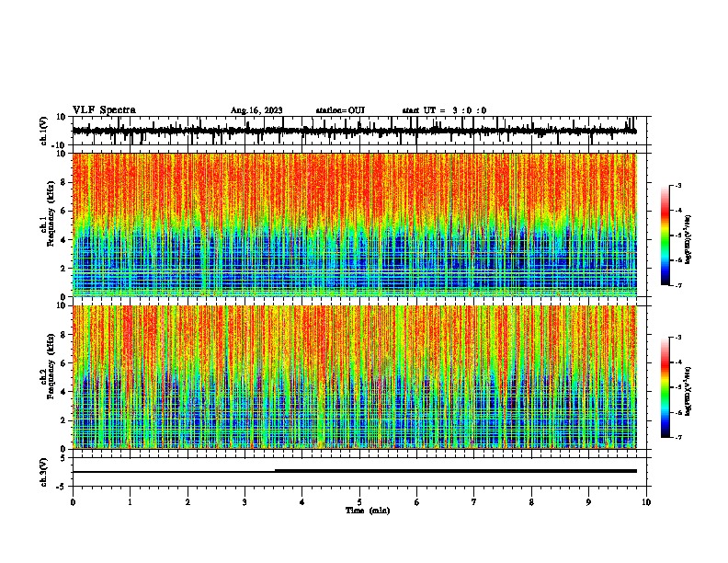Click the '10' tick on the time axis

(x=646, y=502)
